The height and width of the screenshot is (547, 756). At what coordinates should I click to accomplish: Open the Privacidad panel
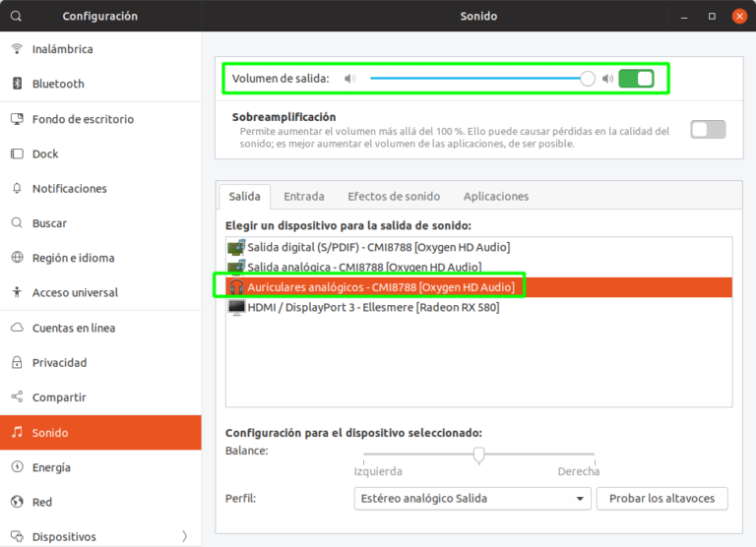coord(100,363)
